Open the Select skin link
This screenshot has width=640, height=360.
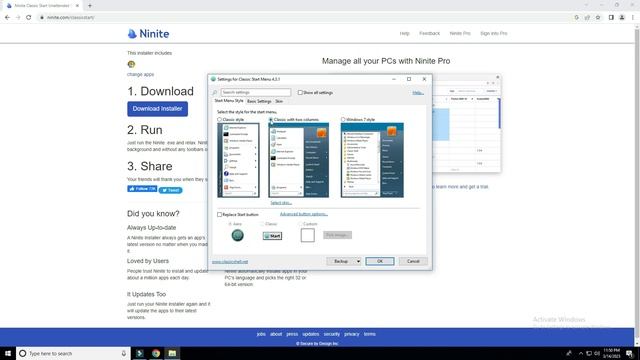(281, 203)
